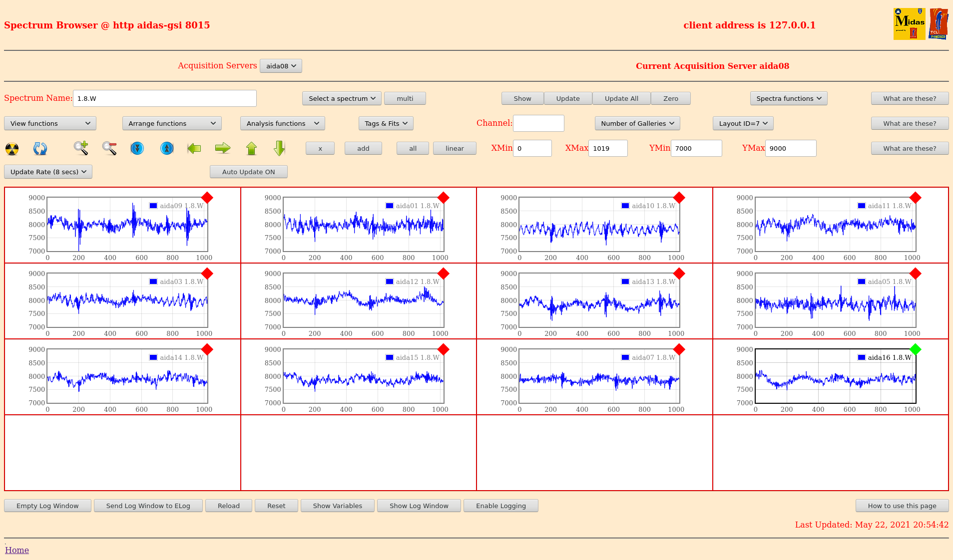
Task: Toggle the linear scale button
Action: pos(454,148)
